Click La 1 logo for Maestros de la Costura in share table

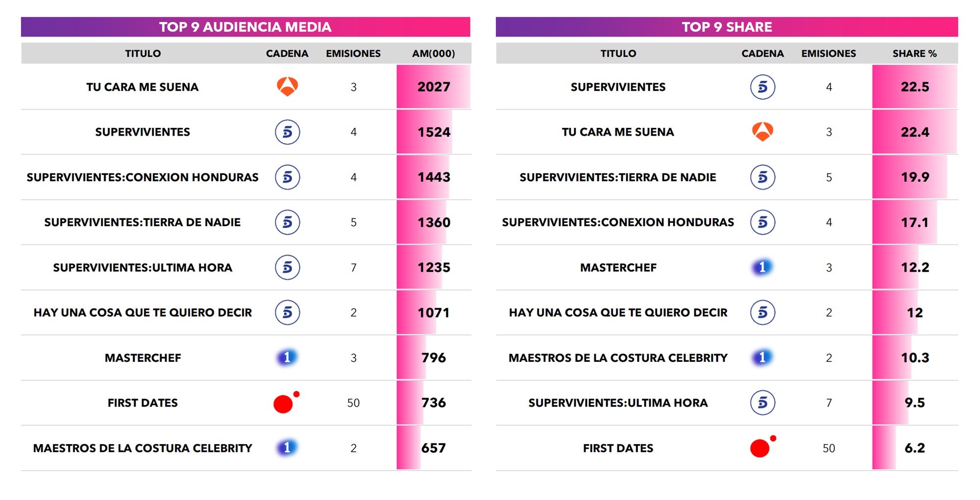[x=762, y=357]
